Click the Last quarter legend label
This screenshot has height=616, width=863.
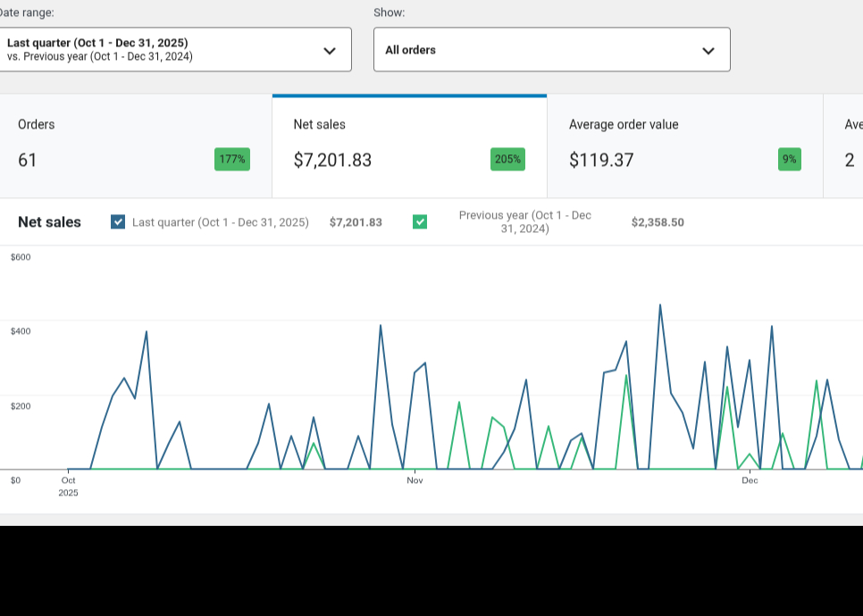221,222
